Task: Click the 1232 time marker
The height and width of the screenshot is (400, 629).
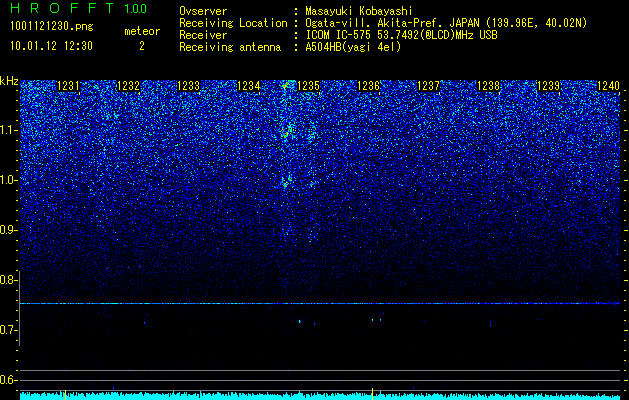Action: pyautogui.click(x=128, y=86)
